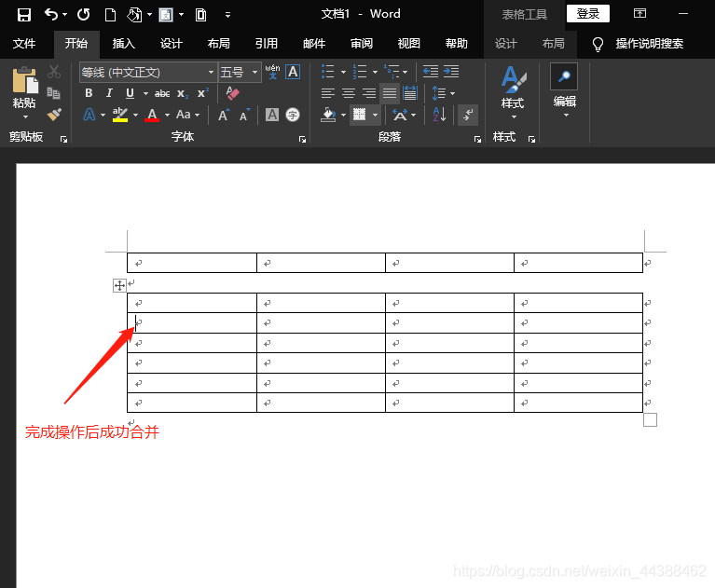
Task: Toggle Justify alignment
Action: click(x=390, y=93)
